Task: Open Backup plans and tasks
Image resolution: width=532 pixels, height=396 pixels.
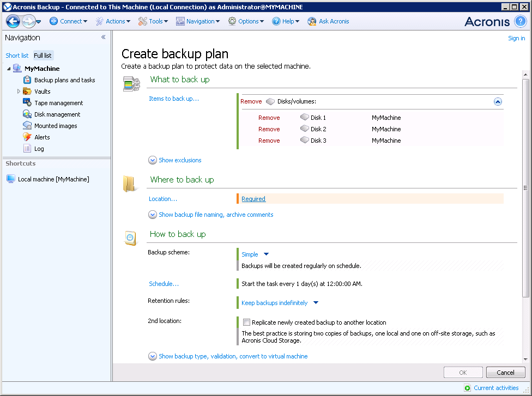Action: pos(64,80)
